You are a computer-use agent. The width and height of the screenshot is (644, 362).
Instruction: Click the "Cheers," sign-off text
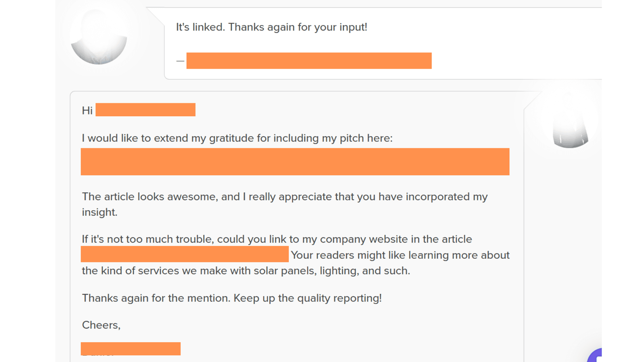click(101, 325)
